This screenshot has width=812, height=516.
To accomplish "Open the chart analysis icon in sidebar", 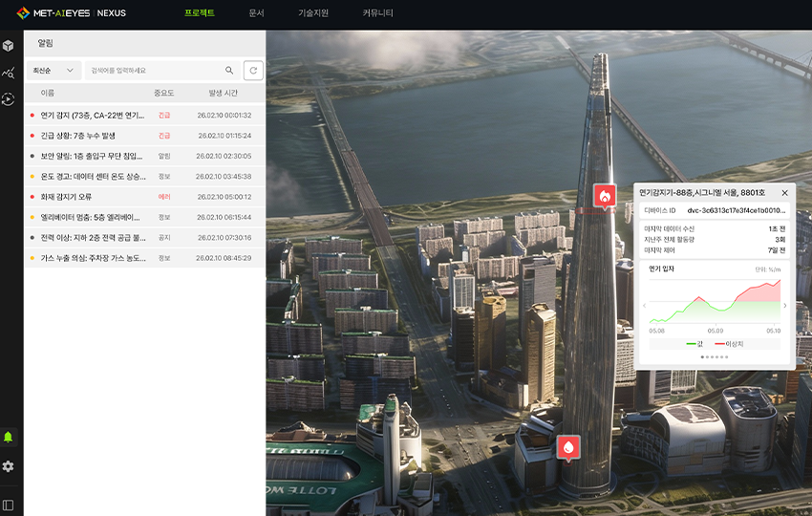I will pos(9,72).
